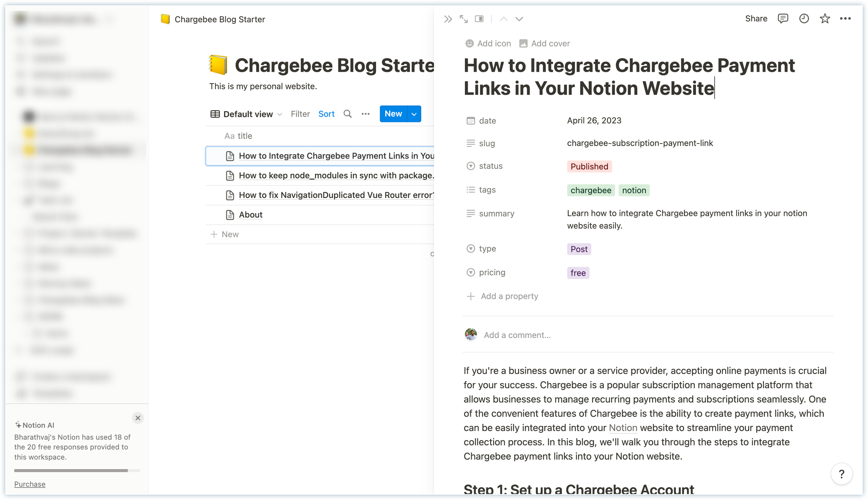Viewport: 868px width, 500px height.
Task: Edit slug value chargebee-subscription-payment-link
Action: [640, 143]
